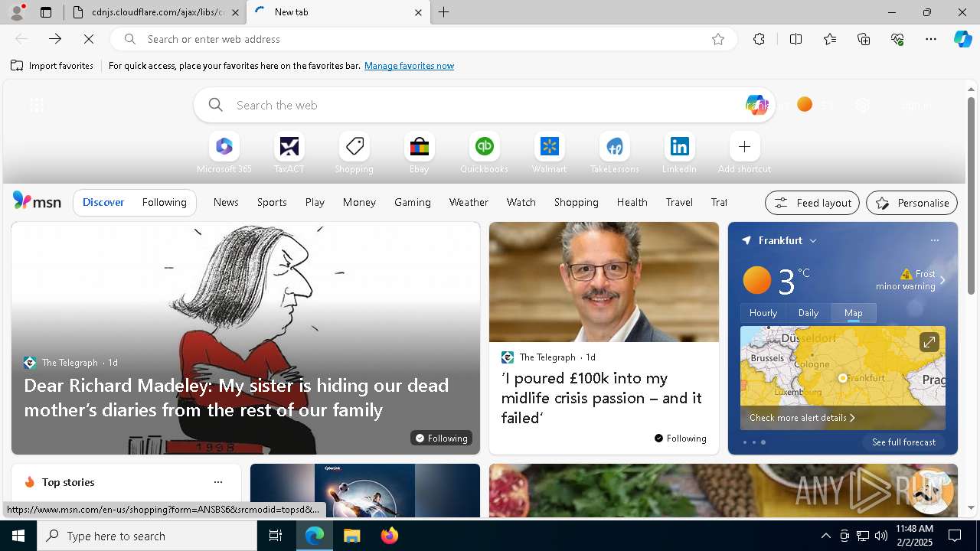Click the address bar field
This screenshot has width=980, height=551.
coord(423,39)
